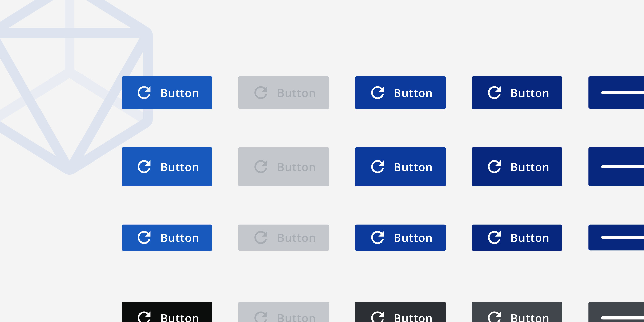
Task: Click the refresh icon in the third-row navy Button
Action: (x=494, y=237)
